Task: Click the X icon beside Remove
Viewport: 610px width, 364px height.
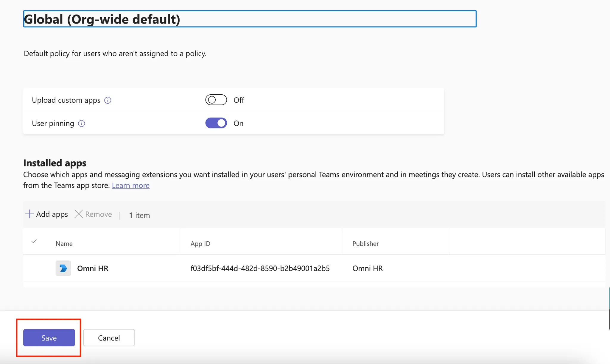Action: tap(79, 214)
